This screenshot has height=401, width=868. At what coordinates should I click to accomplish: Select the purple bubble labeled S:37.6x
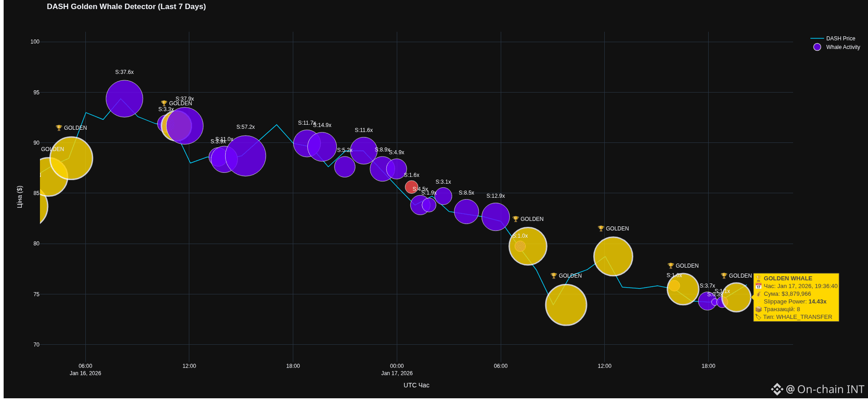pos(124,98)
